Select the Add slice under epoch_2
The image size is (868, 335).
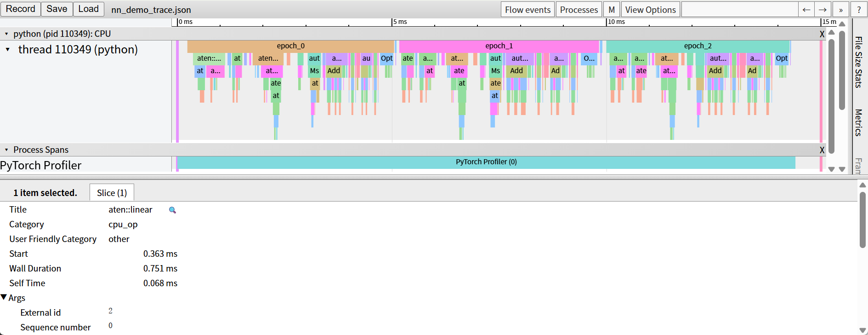715,71
